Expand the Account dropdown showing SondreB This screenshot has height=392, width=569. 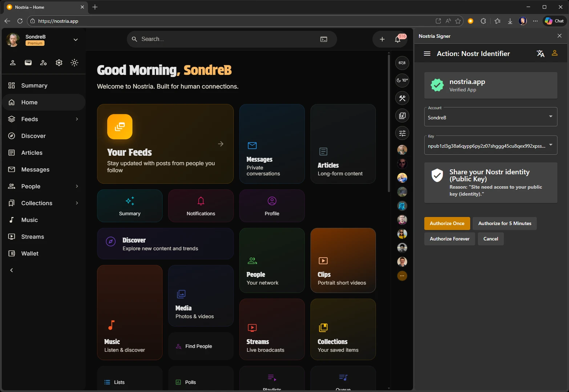pyautogui.click(x=490, y=117)
